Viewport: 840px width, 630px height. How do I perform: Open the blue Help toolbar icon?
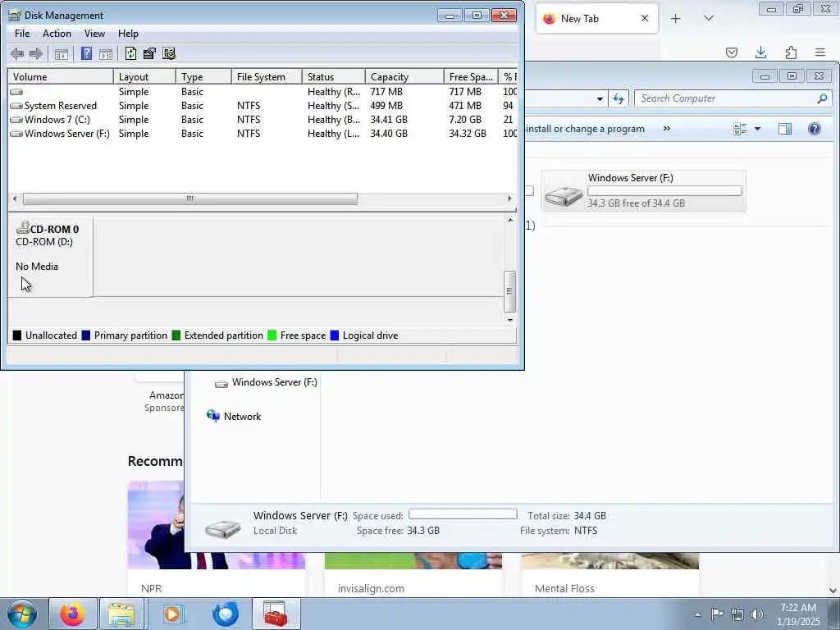coord(86,53)
